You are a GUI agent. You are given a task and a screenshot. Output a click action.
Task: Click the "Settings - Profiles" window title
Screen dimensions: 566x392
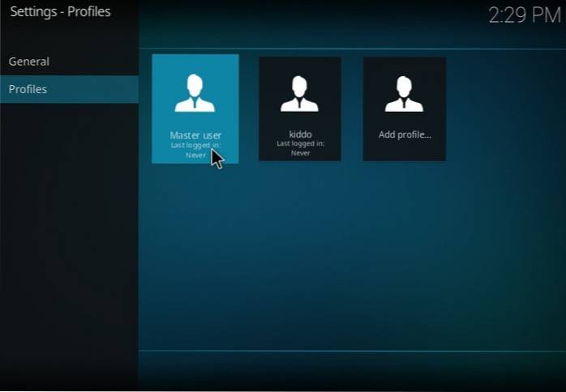pyautogui.click(x=60, y=12)
